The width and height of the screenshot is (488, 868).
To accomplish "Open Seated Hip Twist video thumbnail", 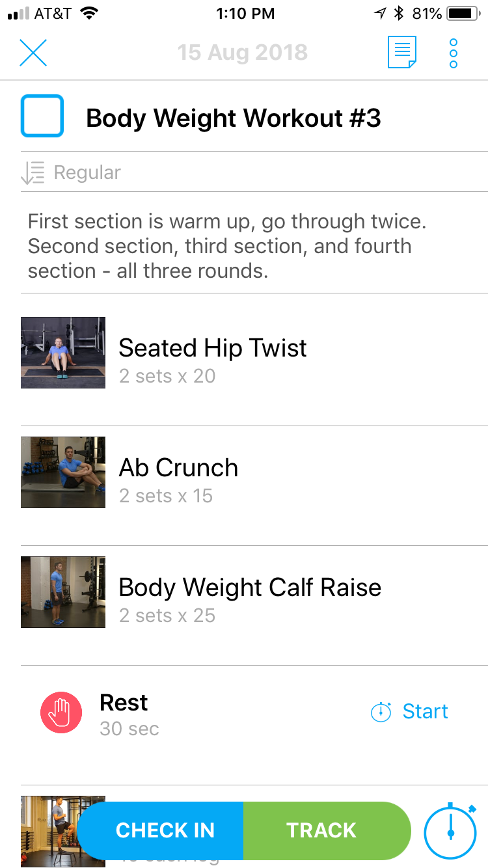I will (x=63, y=353).
